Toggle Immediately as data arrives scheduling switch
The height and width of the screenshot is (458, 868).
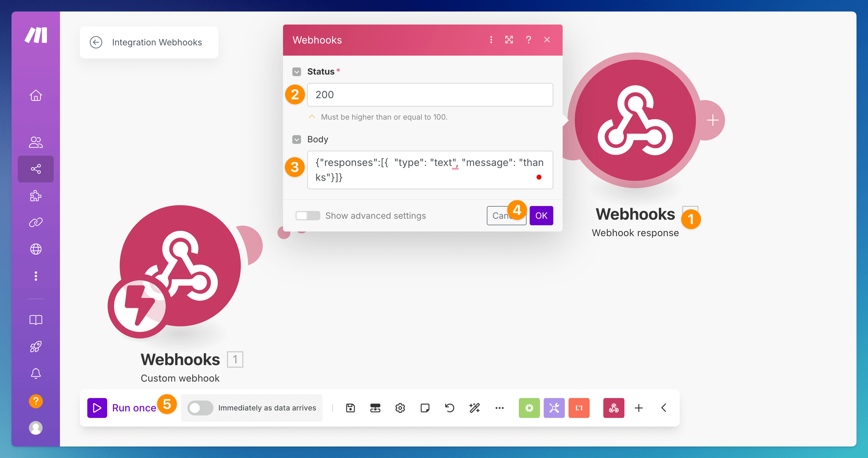click(x=200, y=408)
